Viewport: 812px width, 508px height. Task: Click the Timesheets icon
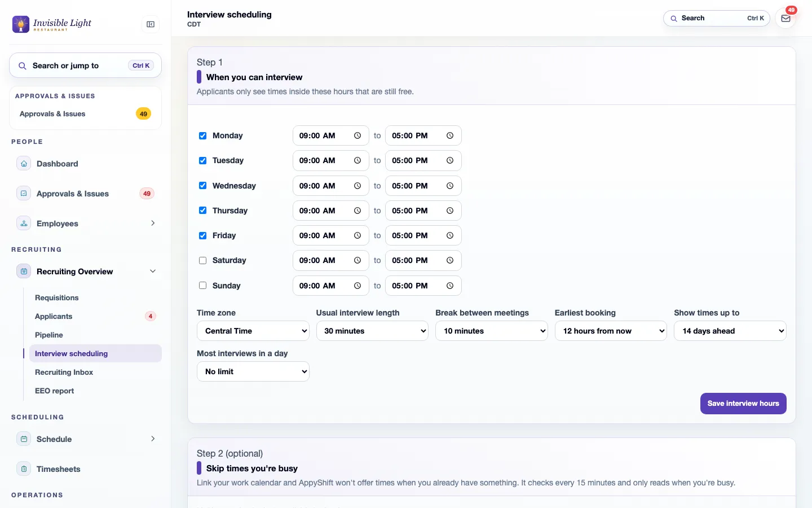point(24,469)
